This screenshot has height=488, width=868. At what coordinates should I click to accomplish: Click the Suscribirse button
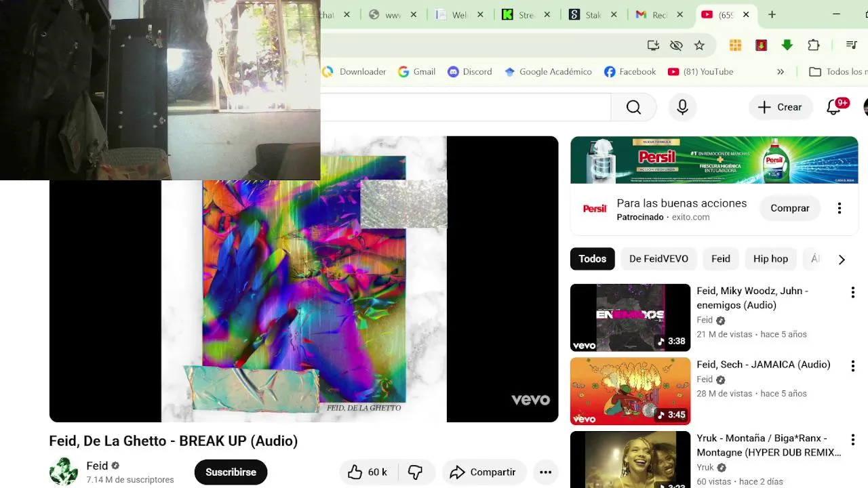tap(231, 472)
